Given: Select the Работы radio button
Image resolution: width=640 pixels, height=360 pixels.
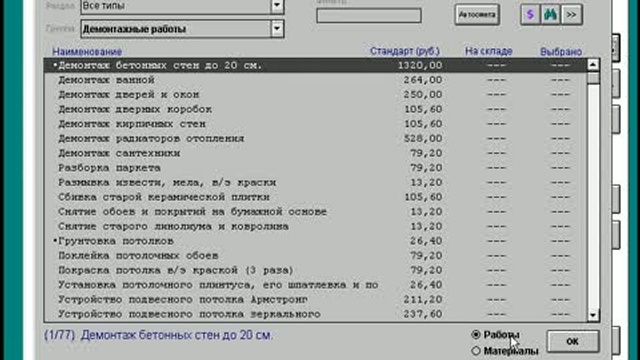Looking at the screenshot, I should coord(476,335).
